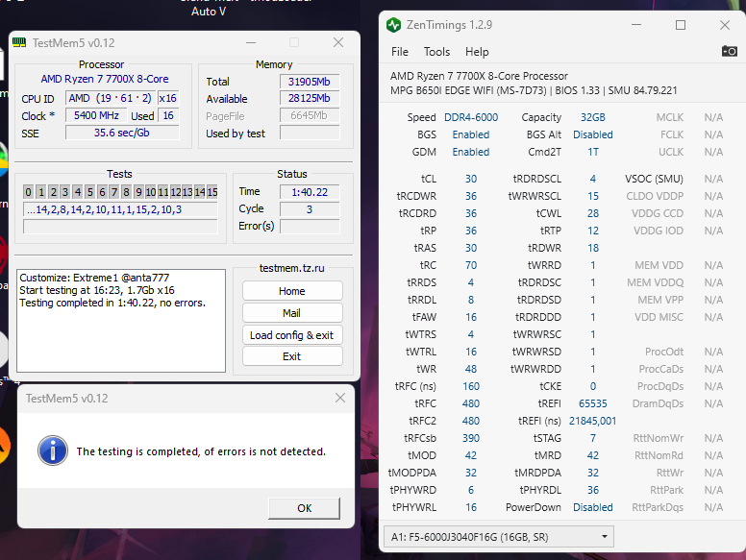The width and height of the screenshot is (746, 560).
Task: Click the log text box with Extreme1 @anta777
Action: pyautogui.click(x=121, y=321)
